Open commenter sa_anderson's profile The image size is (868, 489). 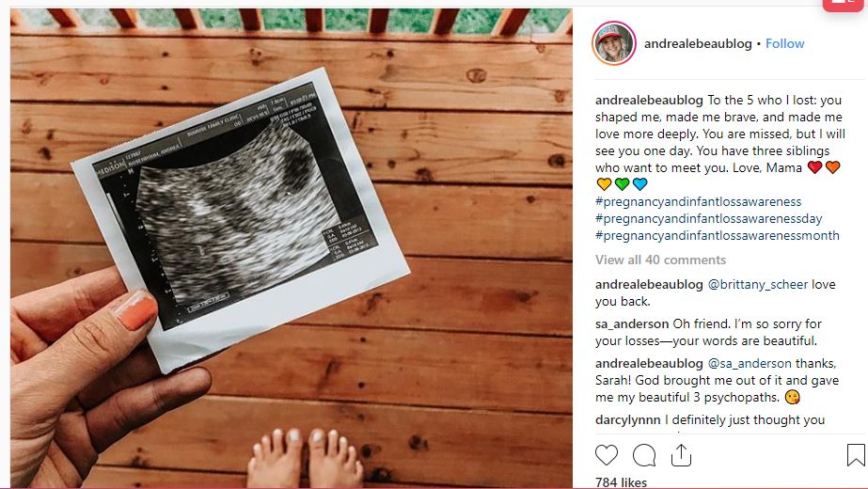(x=632, y=324)
